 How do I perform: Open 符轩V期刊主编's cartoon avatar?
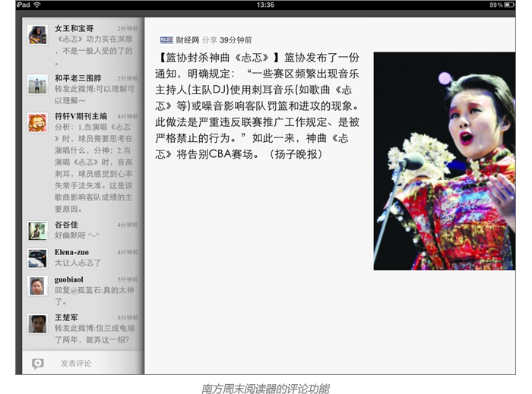click(37, 122)
